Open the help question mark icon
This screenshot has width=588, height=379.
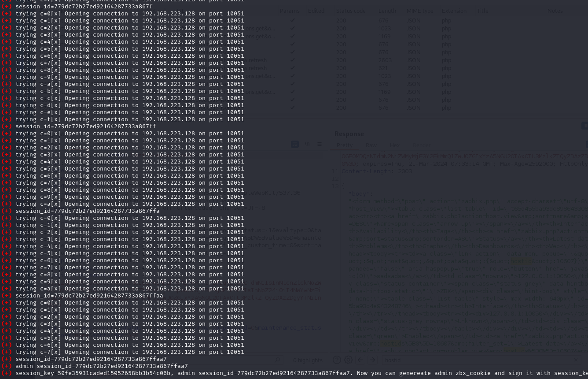point(337,360)
